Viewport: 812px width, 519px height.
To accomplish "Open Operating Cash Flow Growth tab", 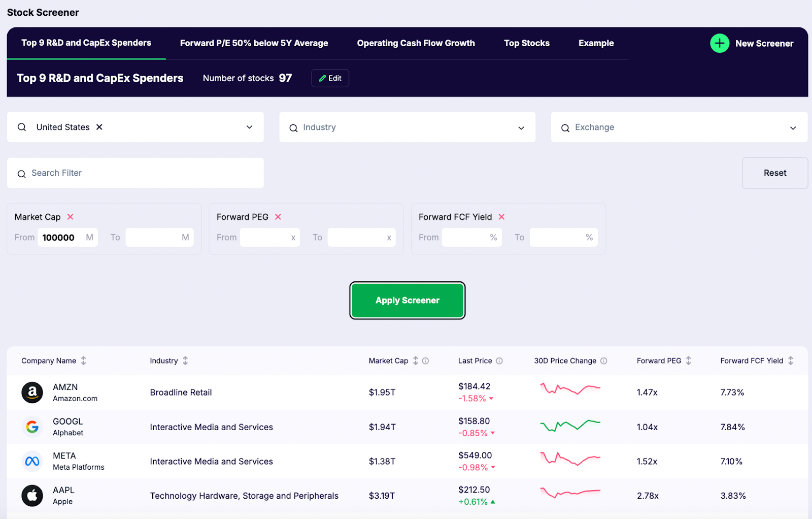I will (416, 43).
